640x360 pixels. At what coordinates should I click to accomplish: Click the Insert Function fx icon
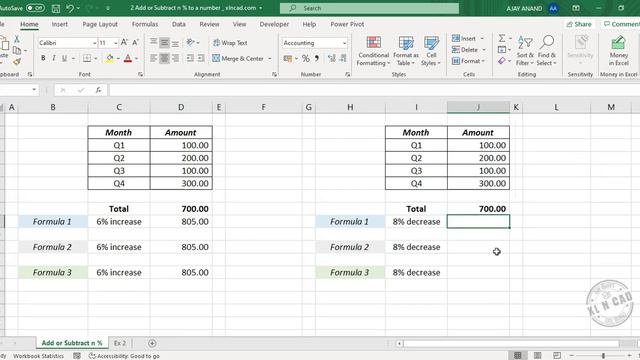click(98, 90)
